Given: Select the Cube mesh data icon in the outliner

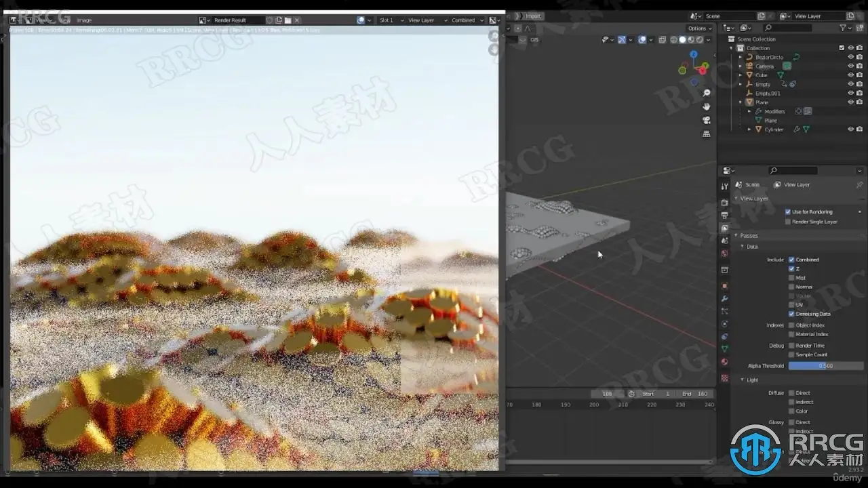Looking at the screenshot, I should pyautogui.click(x=781, y=75).
